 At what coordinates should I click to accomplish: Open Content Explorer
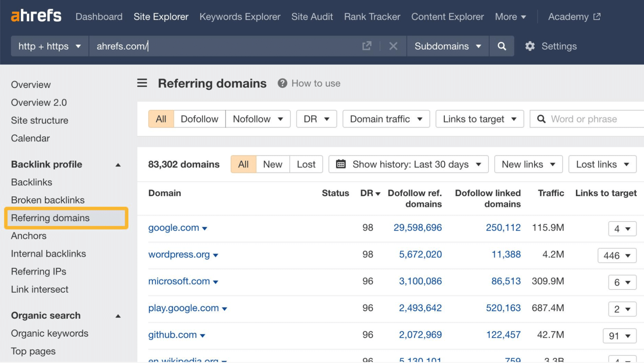tap(447, 16)
